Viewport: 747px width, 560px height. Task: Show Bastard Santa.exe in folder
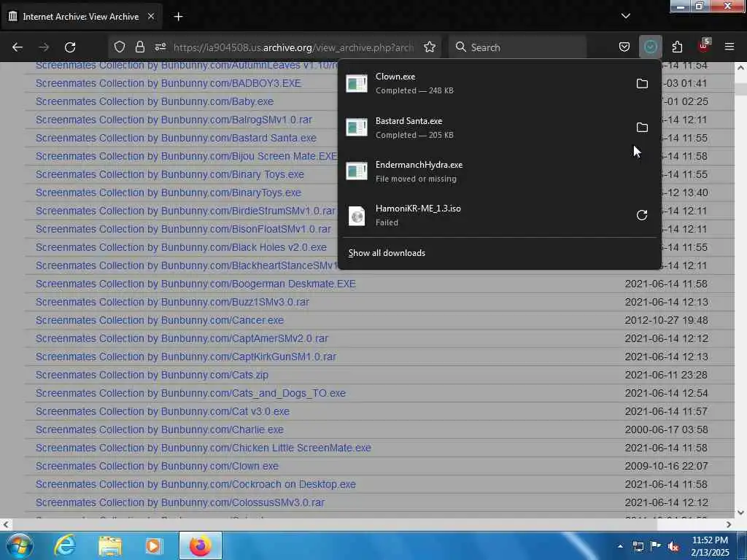coord(642,127)
